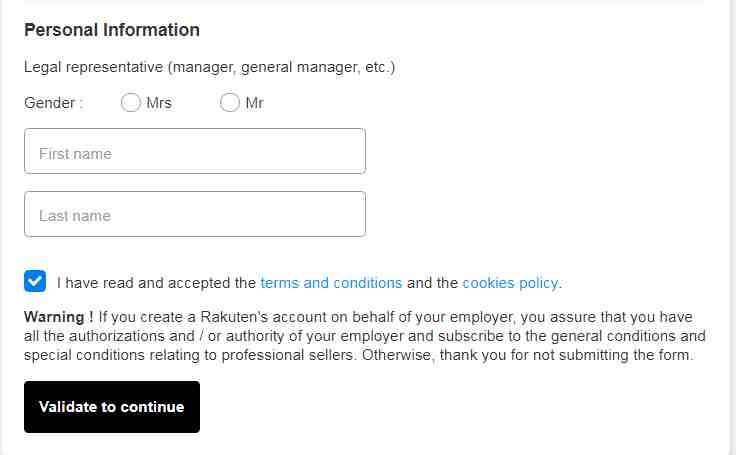Click the Validate to continue button

tap(112, 407)
